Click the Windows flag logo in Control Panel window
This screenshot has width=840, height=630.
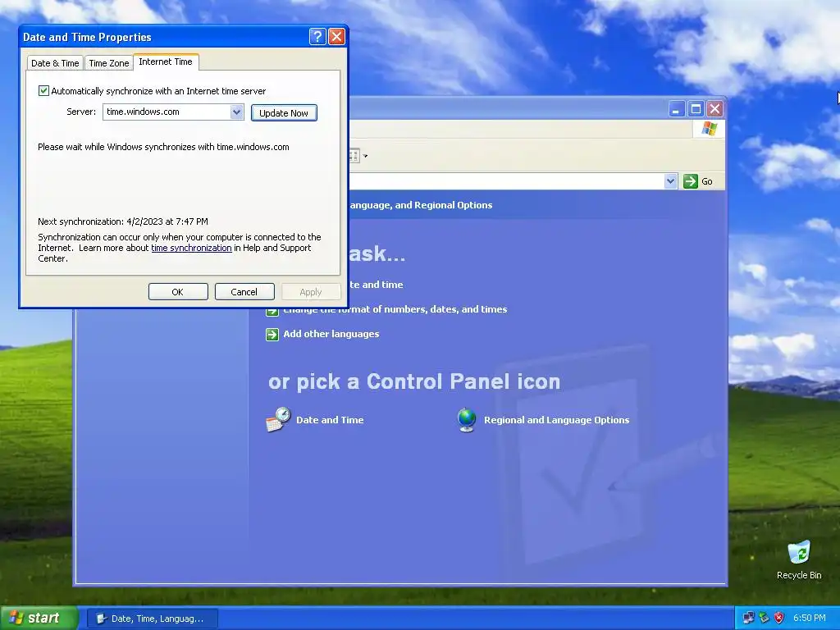point(709,129)
